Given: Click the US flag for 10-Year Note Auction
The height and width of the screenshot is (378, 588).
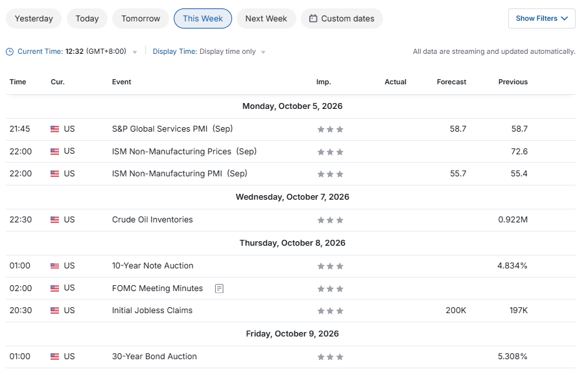Looking at the screenshot, I should (x=54, y=266).
